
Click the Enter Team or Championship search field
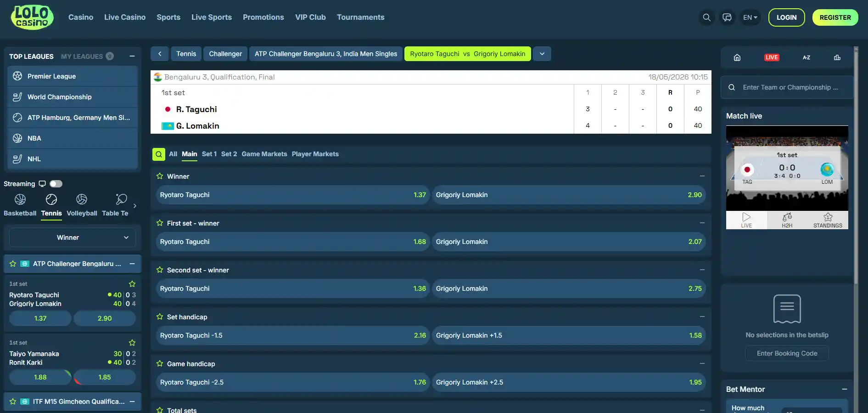click(787, 87)
